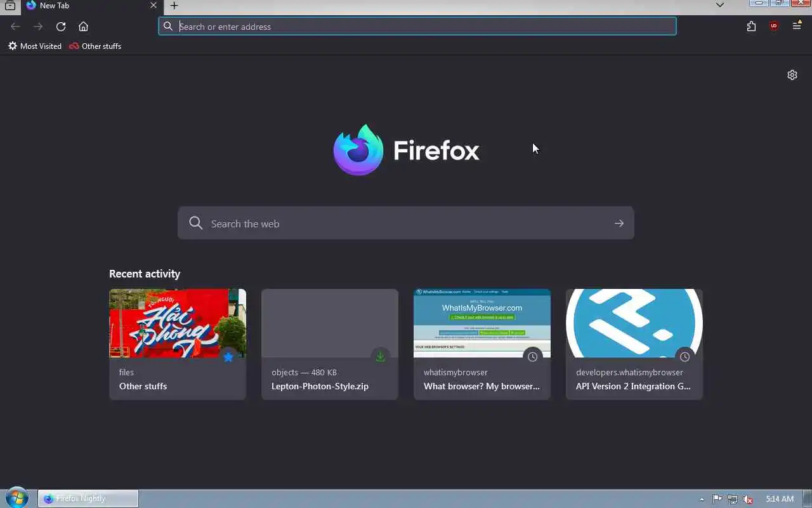Select Firefox Nightly in the taskbar
This screenshot has width=812, height=508.
coord(88,498)
